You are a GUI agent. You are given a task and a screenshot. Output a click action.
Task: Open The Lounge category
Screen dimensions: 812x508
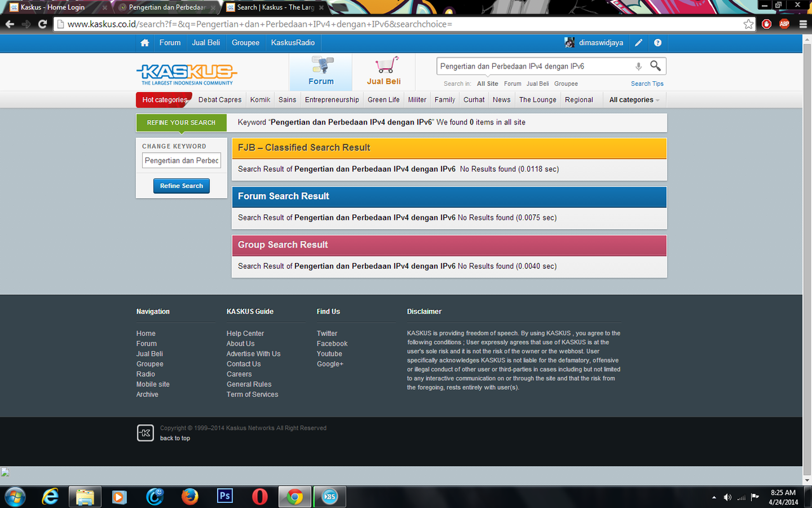pos(537,100)
